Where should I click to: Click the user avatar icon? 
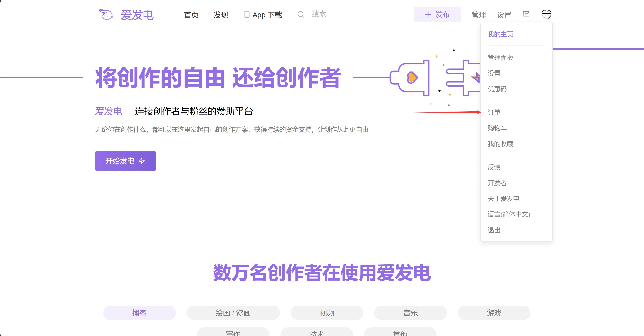point(547,14)
